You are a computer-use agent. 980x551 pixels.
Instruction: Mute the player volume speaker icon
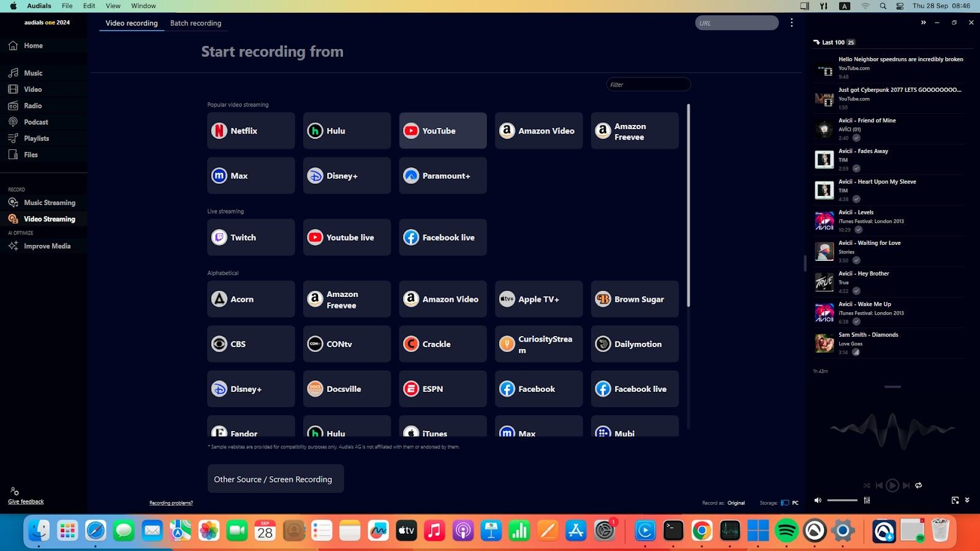pos(818,500)
